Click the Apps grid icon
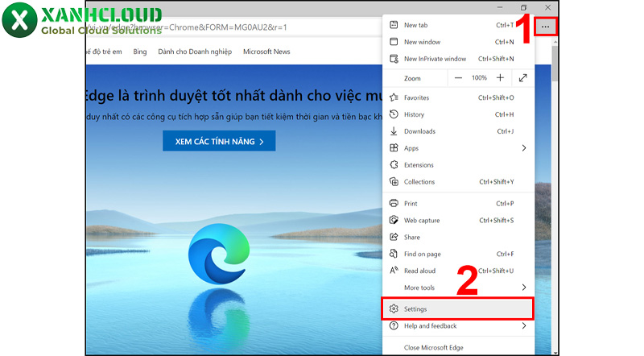The image size is (644, 356). tap(394, 148)
